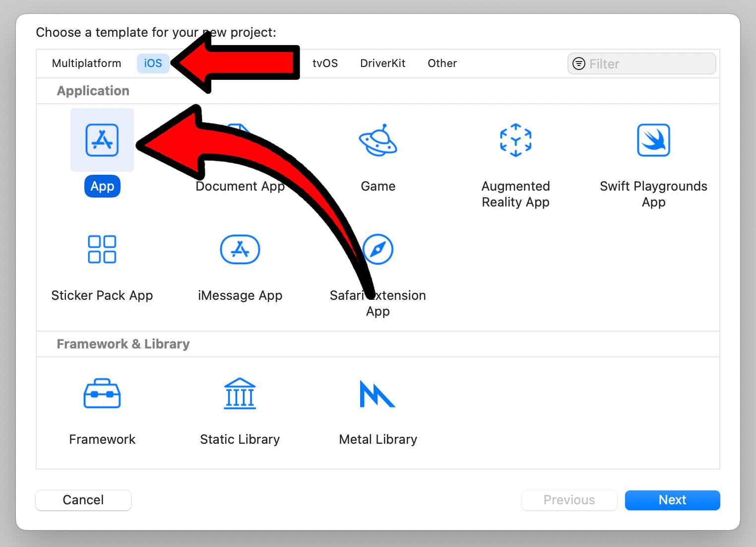Focus the Filter text field

(642, 64)
